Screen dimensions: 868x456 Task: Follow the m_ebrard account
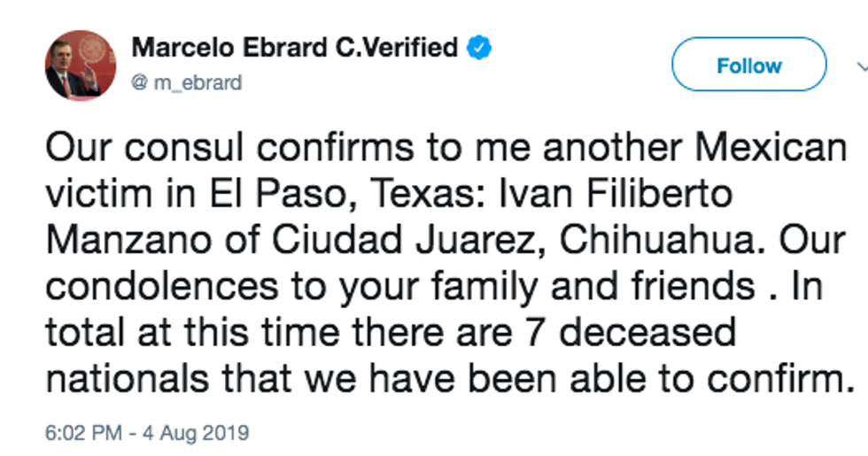[x=748, y=66]
